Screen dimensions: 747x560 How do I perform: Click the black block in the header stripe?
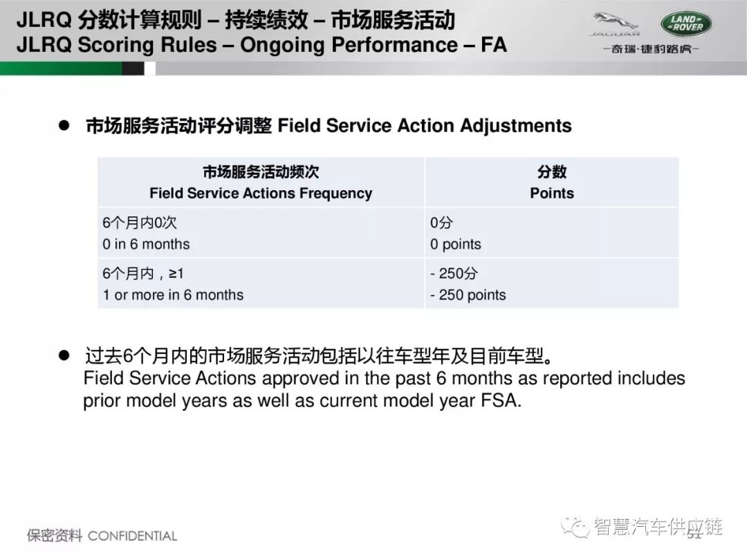point(133,68)
